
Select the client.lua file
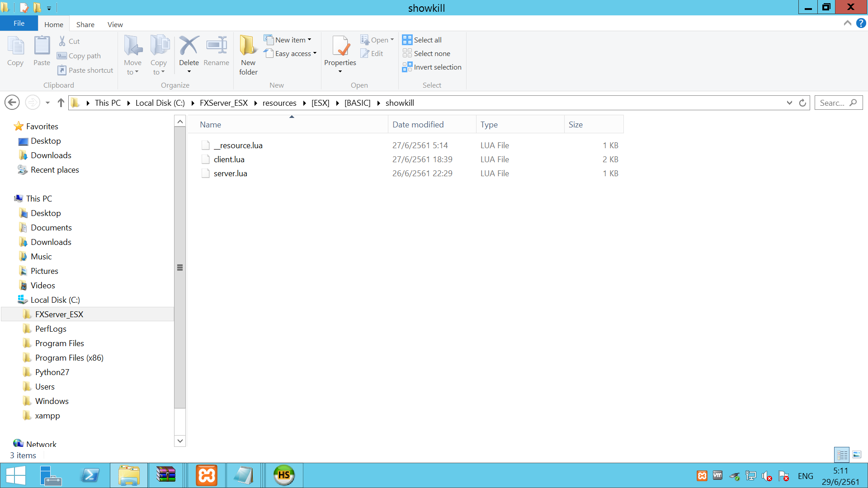coord(229,159)
